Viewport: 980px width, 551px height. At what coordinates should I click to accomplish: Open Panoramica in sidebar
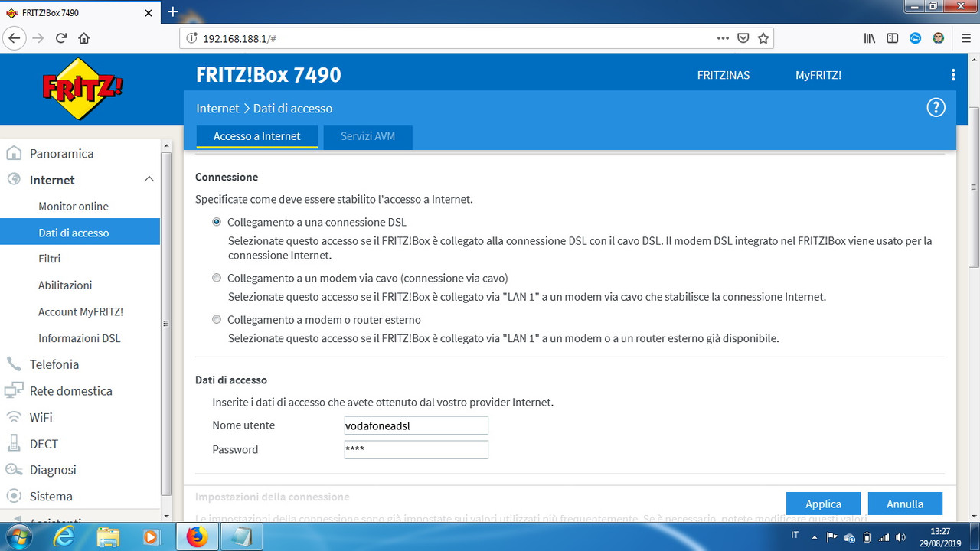(x=61, y=153)
